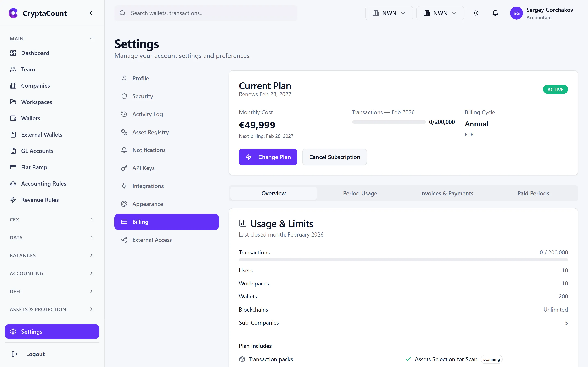Open the Wallets section in the sidebar

click(x=31, y=118)
